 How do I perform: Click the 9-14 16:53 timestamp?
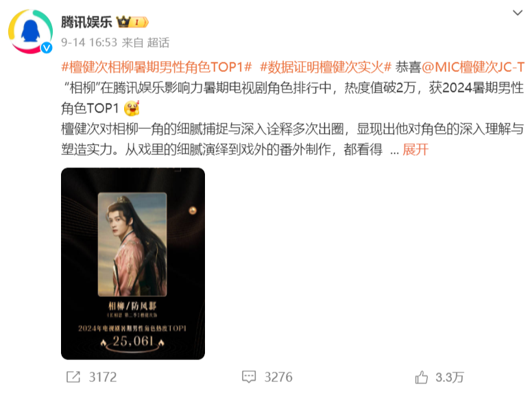(x=89, y=43)
